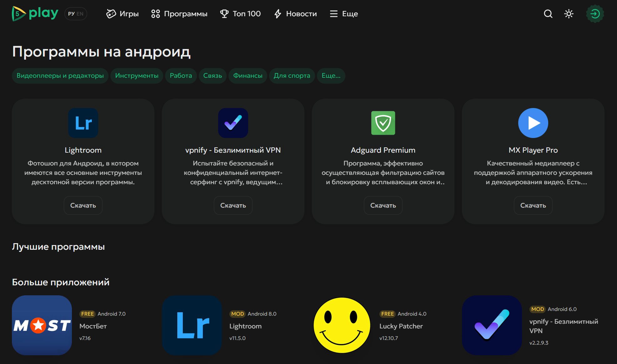The image size is (617, 364).
Task: Click the Больше приложений heading
Action: coord(61,282)
